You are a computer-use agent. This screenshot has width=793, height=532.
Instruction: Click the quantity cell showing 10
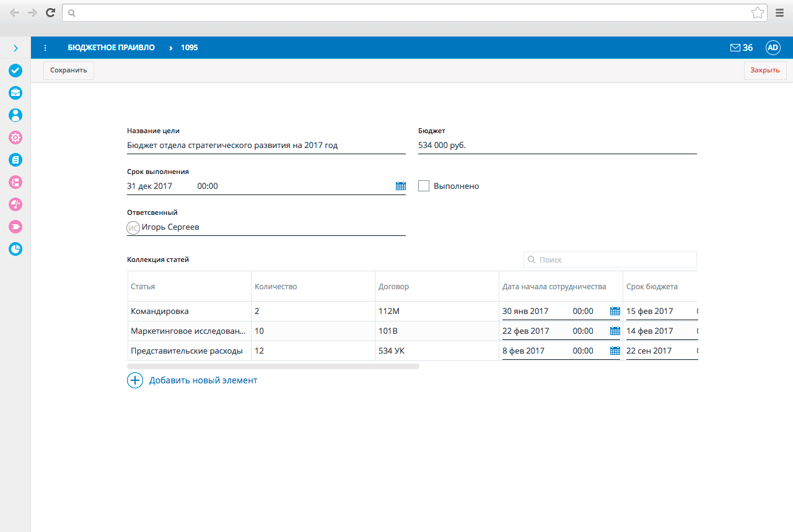313,331
